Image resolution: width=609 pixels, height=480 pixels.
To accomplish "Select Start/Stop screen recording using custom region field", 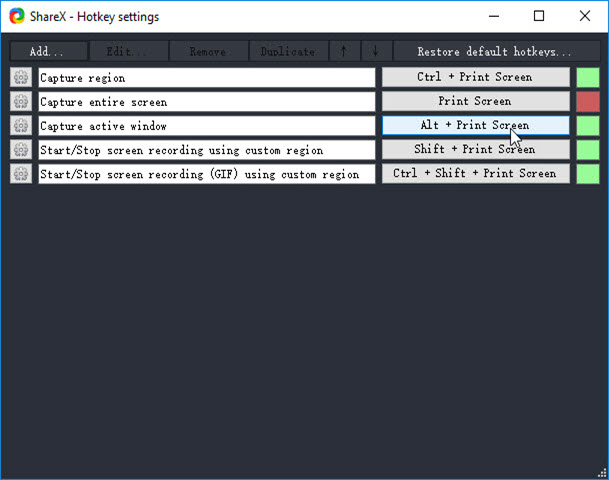I will [x=207, y=150].
